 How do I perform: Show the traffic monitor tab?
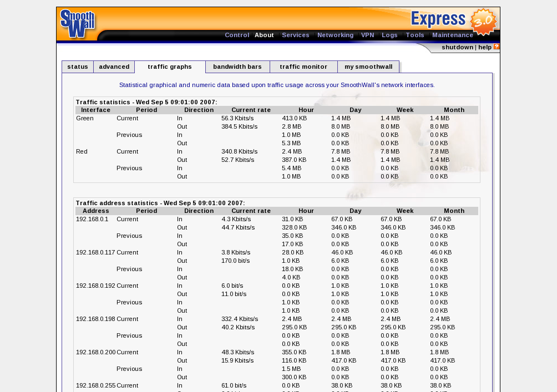point(303,67)
